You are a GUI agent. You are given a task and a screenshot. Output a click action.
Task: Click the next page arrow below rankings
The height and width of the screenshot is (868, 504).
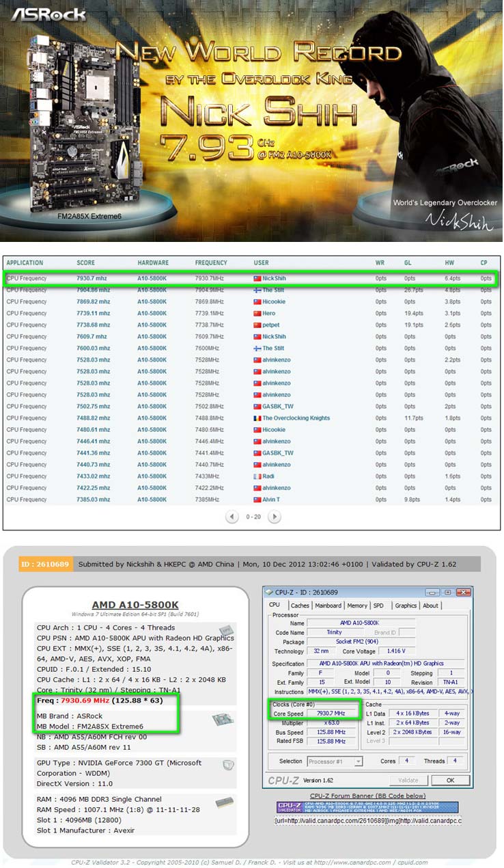tap(274, 517)
